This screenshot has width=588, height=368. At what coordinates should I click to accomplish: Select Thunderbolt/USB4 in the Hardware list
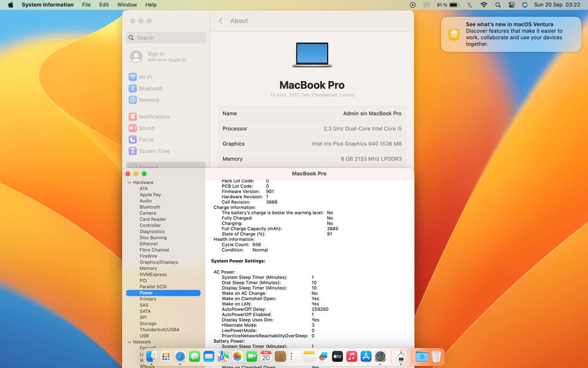point(159,330)
